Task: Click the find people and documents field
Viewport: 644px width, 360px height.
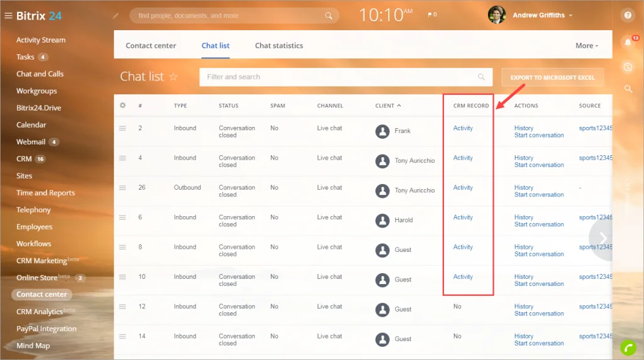Action: 234,16
